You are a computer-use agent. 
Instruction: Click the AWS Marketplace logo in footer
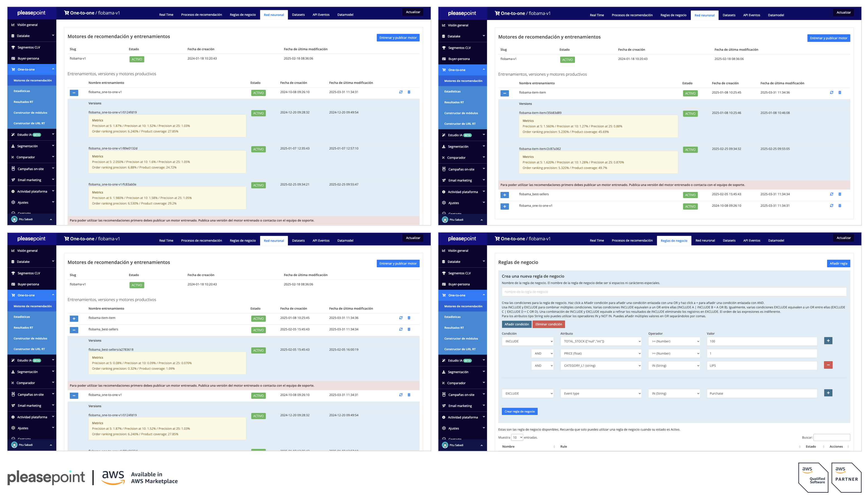[x=140, y=477]
